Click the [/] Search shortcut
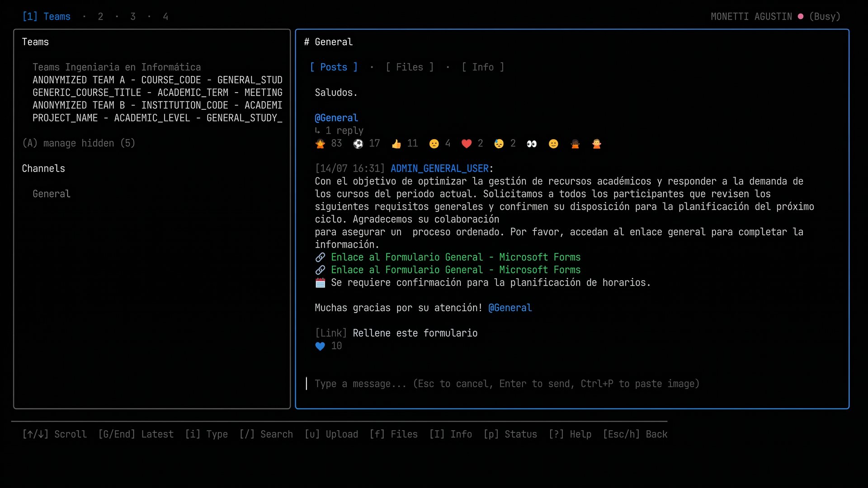This screenshot has height=488, width=868. click(x=266, y=434)
